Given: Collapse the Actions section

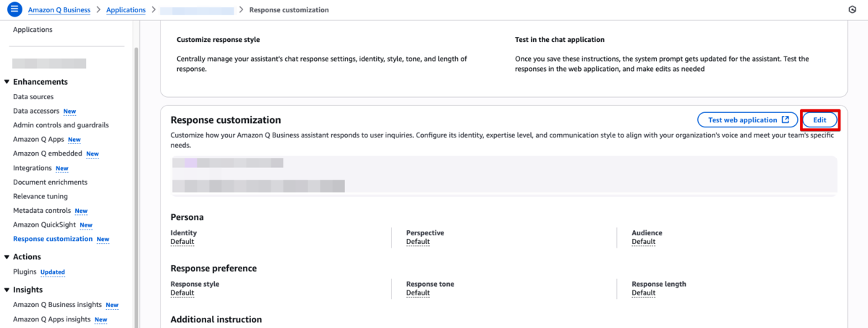Looking at the screenshot, I should click(x=7, y=256).
